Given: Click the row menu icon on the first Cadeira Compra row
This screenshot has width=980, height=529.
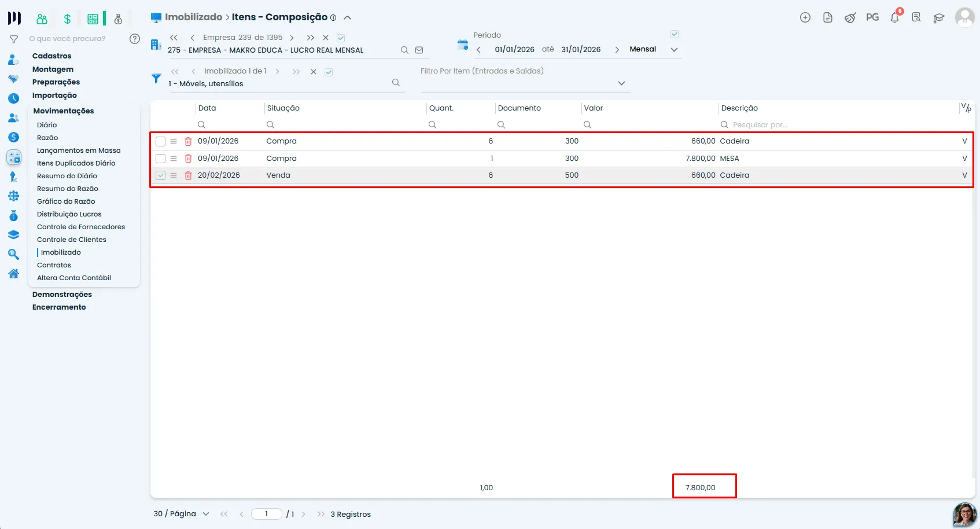Looking at the screenshot, I should [174, 141].
